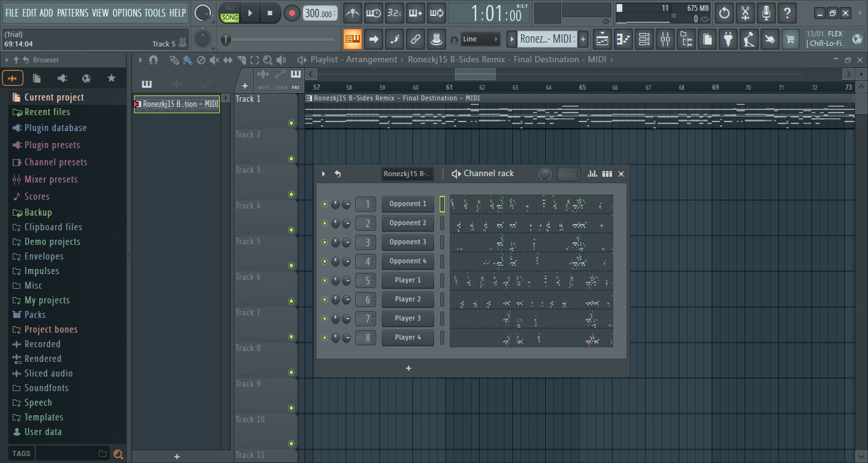This screenshot has width=868, height=463.
Task: Toggle wait for input before recording
Action: [374, 13]
